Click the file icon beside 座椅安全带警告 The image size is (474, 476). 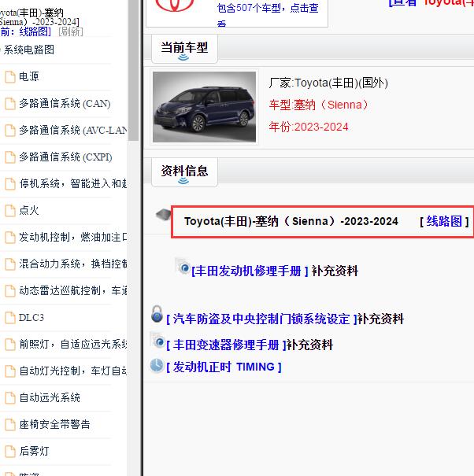click(10, 424)
